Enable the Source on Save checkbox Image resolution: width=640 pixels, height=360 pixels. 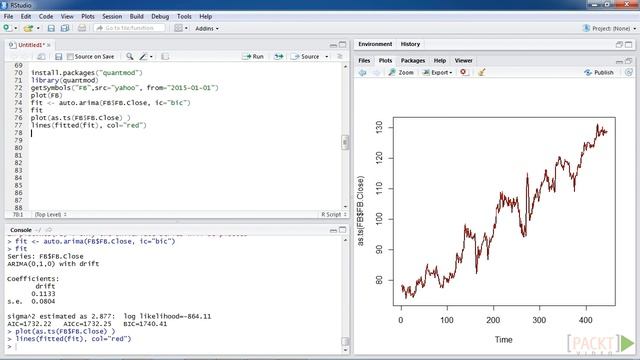[70, 56]
